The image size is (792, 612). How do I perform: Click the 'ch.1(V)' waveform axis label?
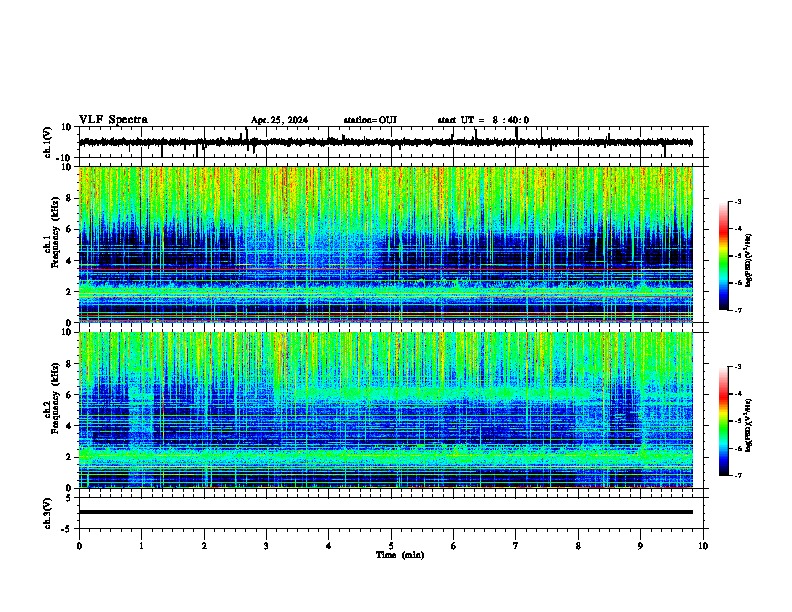click(x=48, y=142)
